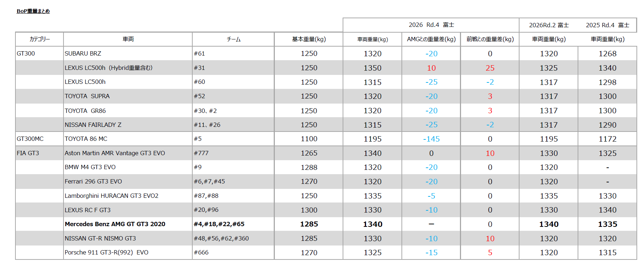Click the AMGとの重量差(kg) header cell
The image size is (644, 267).
click(x=431, y=39)
